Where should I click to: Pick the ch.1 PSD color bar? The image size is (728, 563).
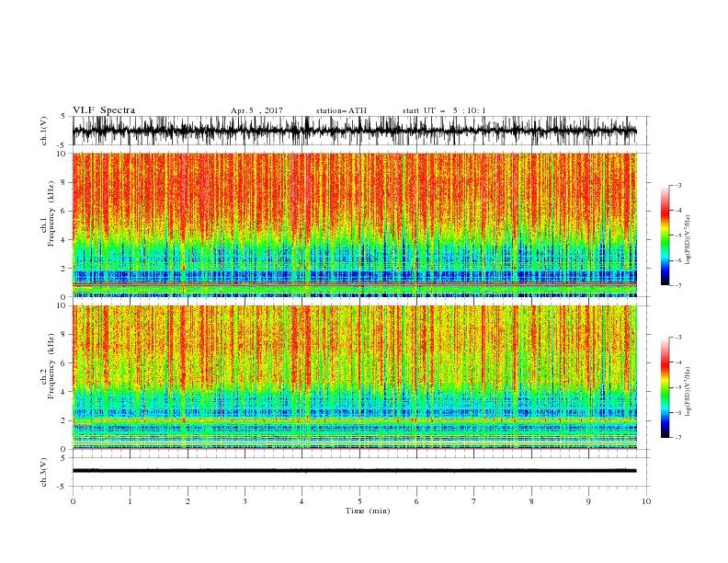pos(665,236)
